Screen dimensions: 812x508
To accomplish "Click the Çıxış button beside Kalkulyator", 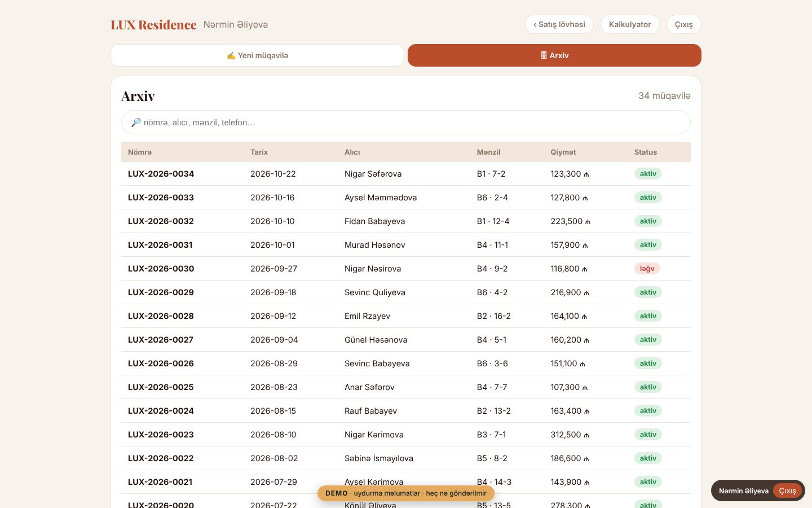I will click(683, 24).
